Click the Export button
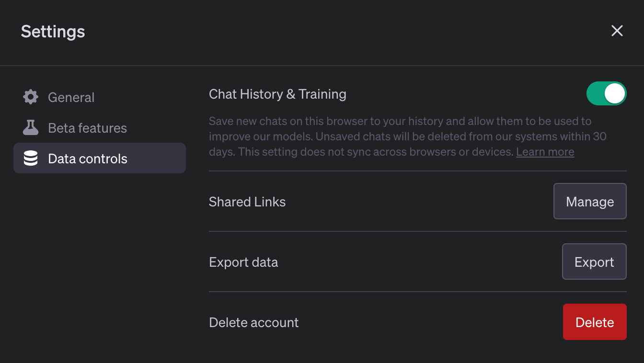 (x=594, y=262)
